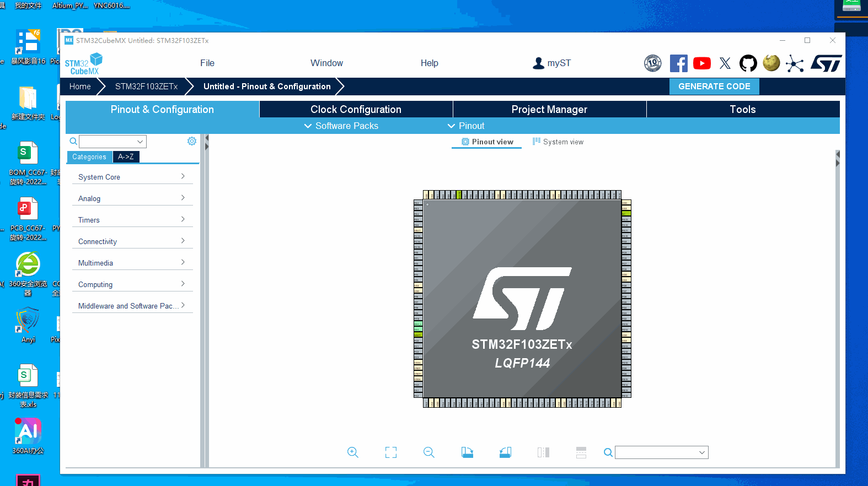Switch to Clock Configuration tab
Screen dimensions: 868x486
356,109
